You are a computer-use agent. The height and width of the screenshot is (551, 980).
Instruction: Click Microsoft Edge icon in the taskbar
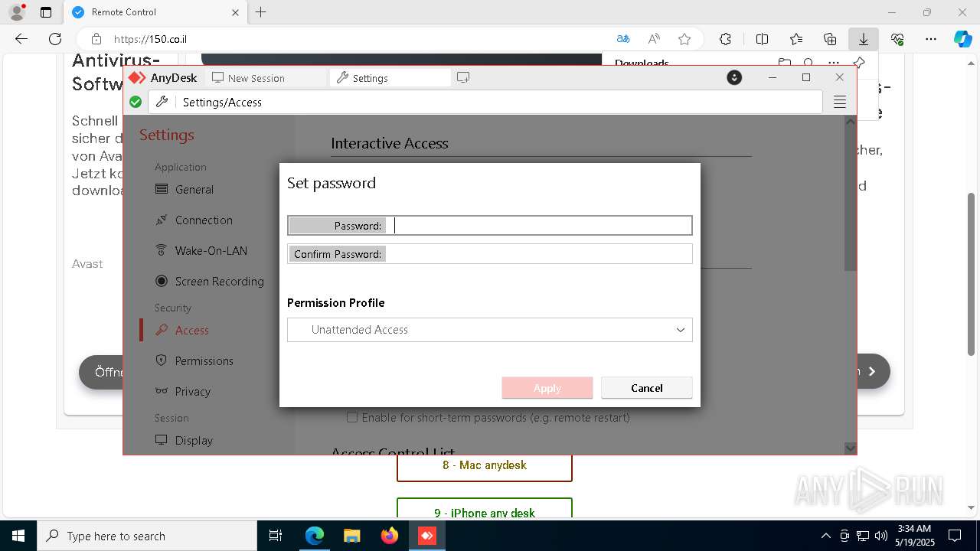[315, 536]
